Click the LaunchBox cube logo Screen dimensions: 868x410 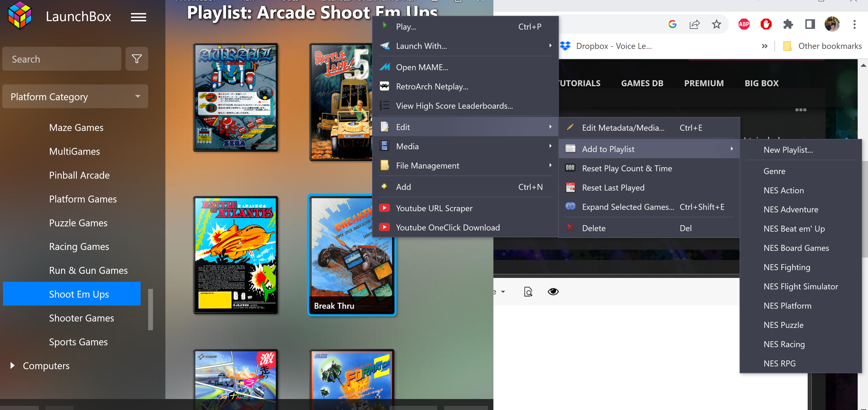20,16
